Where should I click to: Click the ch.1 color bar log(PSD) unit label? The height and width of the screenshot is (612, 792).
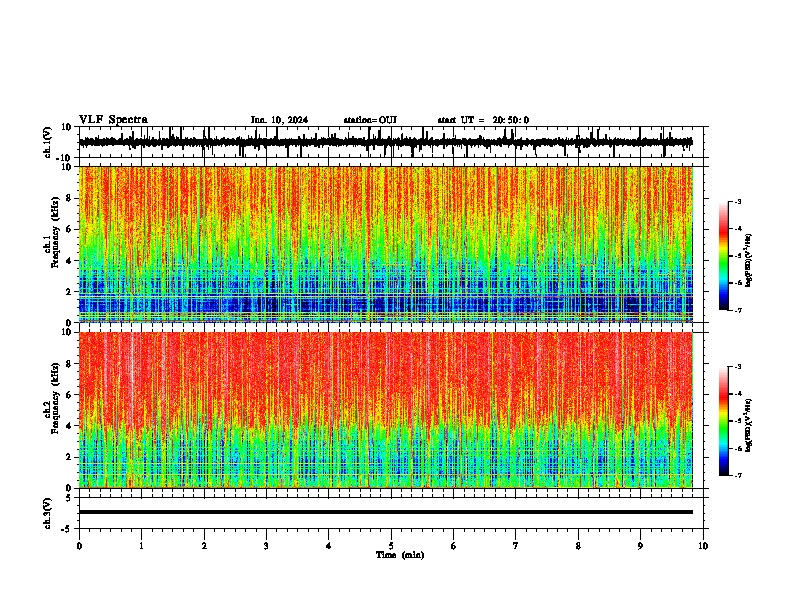coord(748,261)
